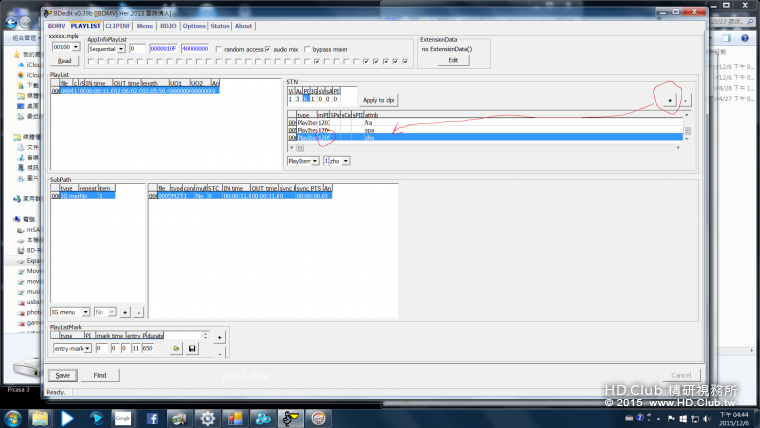This screenshot has height=428, width=760.
Task: Add a PlayListMark with plus button
Action: [x=219, y=337]
